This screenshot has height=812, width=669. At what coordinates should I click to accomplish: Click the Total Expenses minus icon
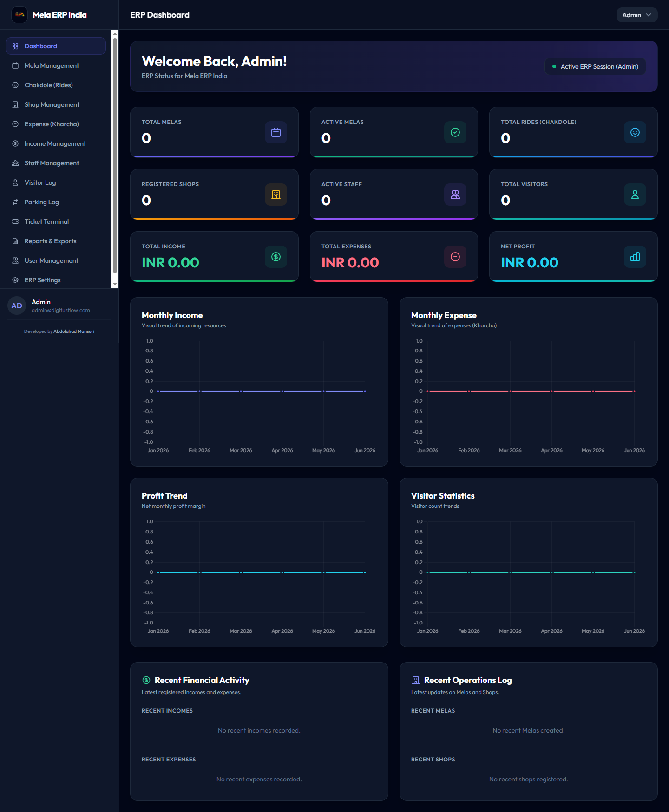[x=455, y=257]
